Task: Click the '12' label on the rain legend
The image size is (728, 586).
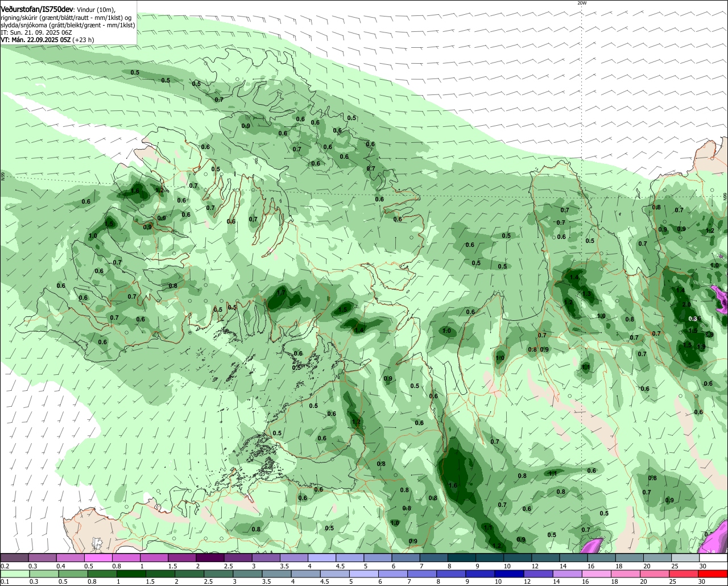Action: 527,582
